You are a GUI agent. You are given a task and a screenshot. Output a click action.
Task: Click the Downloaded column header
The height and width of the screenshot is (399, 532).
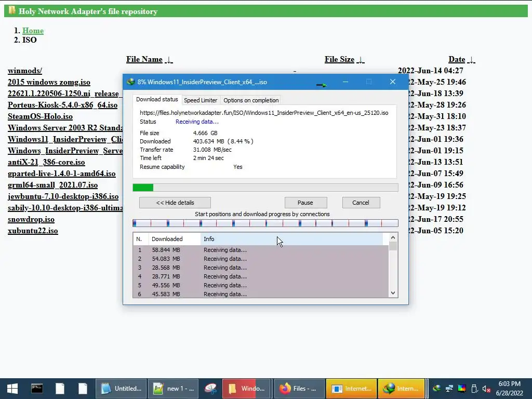(x=175, y=239)
